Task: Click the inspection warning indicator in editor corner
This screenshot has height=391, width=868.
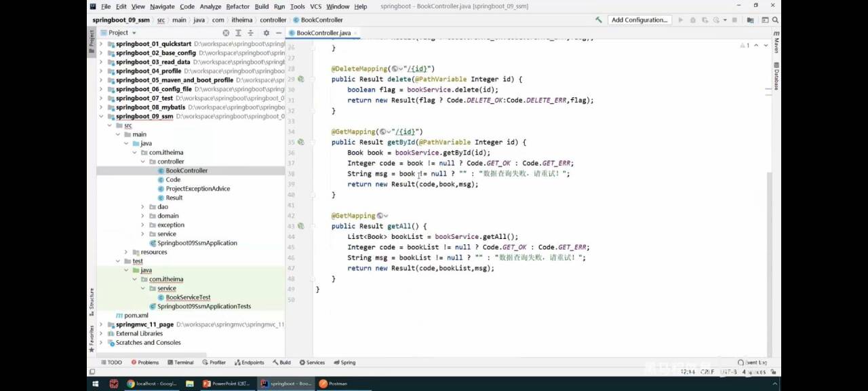Action: (745, 45)
